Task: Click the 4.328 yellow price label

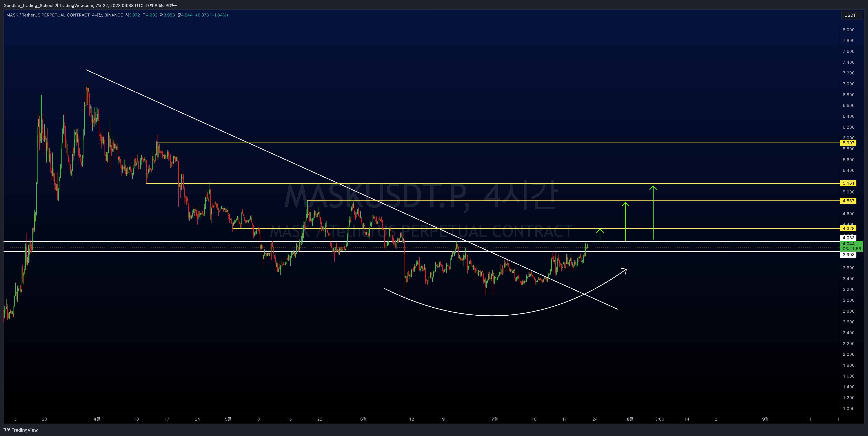Action: (x=848, y=228)
